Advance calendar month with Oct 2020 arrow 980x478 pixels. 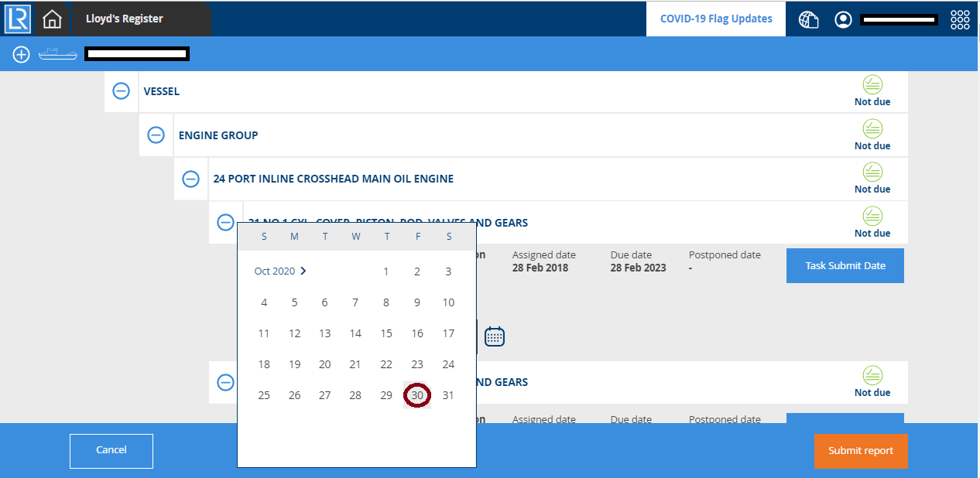pos(303,271)
